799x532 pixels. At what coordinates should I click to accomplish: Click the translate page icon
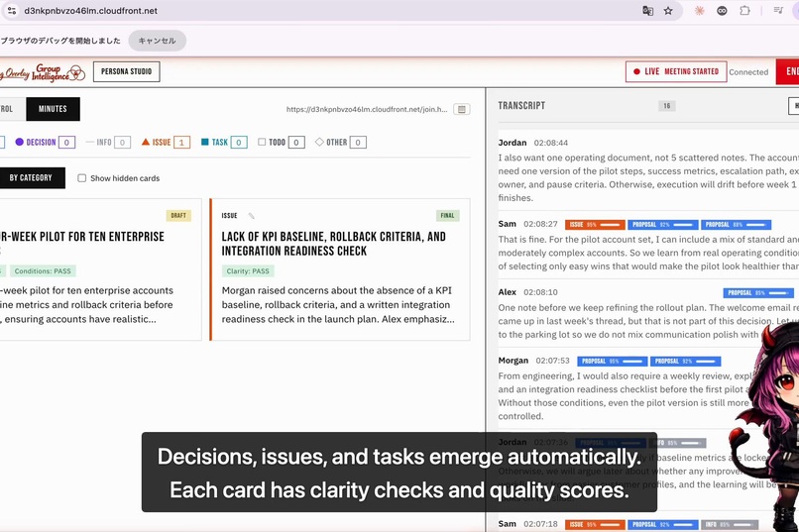click(x=647, y=11)
